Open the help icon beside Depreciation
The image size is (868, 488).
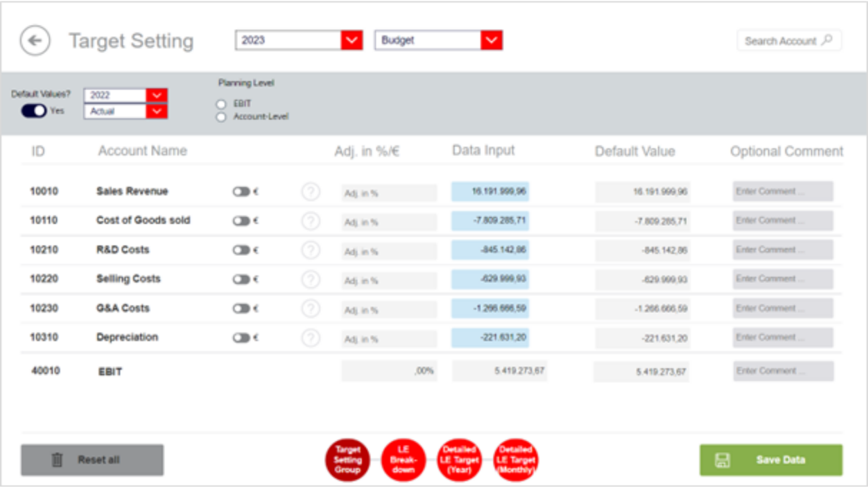click(311, 338)
